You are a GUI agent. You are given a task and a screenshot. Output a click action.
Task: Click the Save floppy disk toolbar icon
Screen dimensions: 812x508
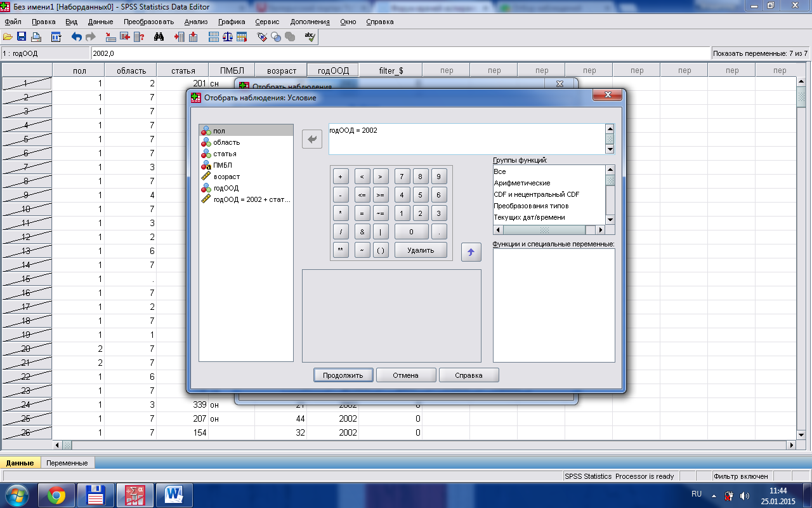[22, 37]
